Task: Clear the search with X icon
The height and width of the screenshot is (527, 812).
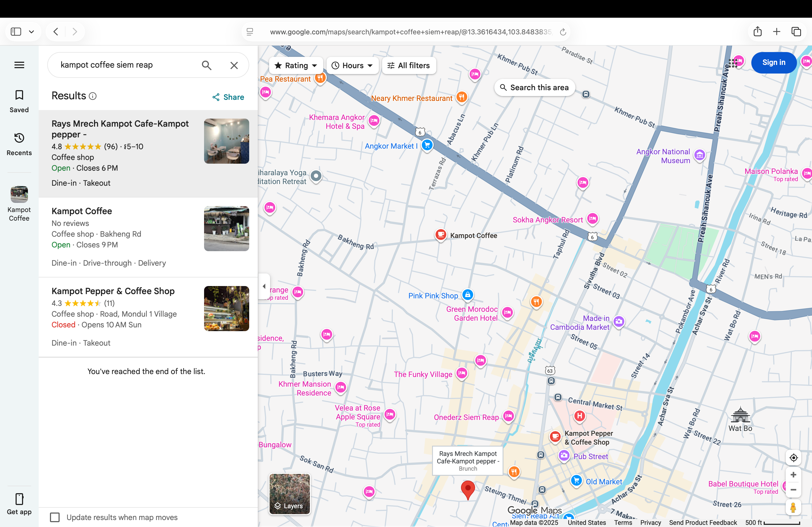Action: pos(234,65)
